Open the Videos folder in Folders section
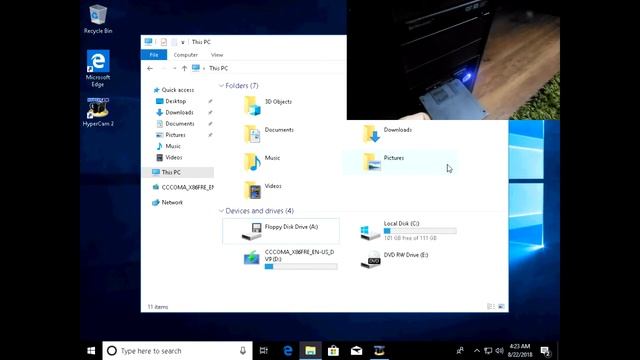Screen dimensions: 640x360 263,190
